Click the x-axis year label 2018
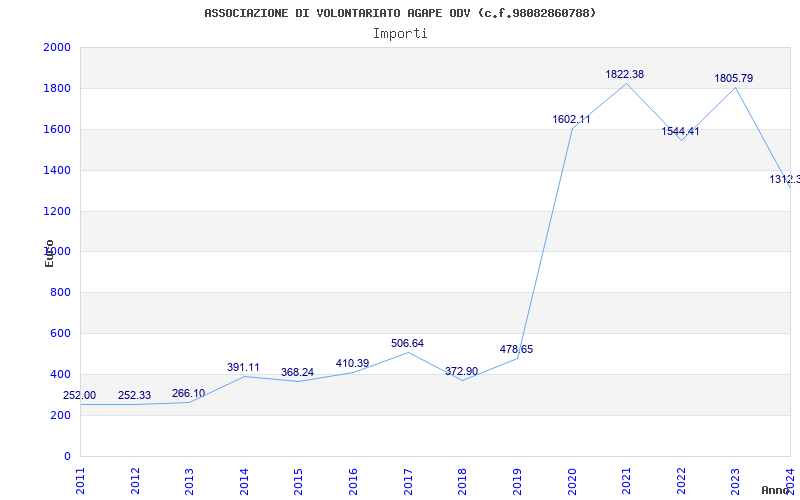The height and width of the screenshot is (500, 800). [x=462, y=482]
